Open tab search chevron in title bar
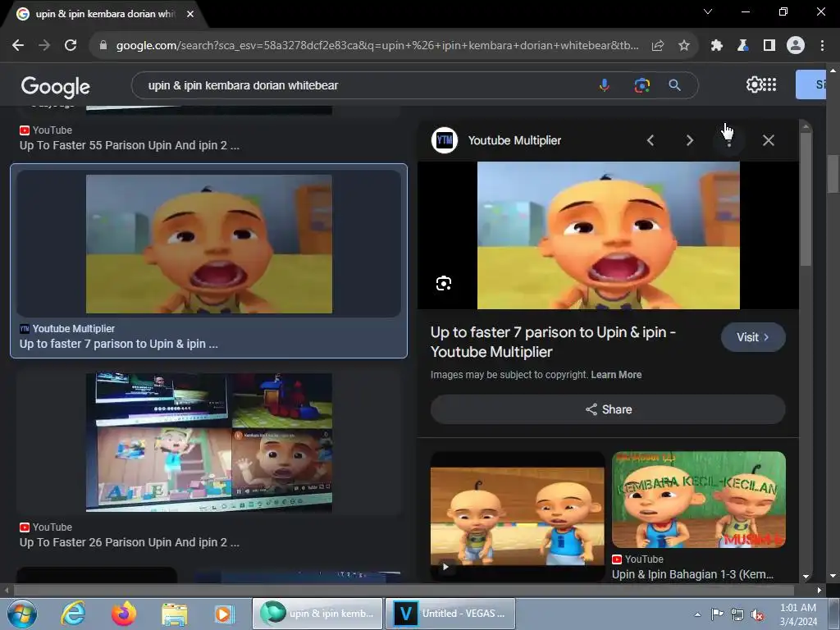840x630 pixels. 708,11
